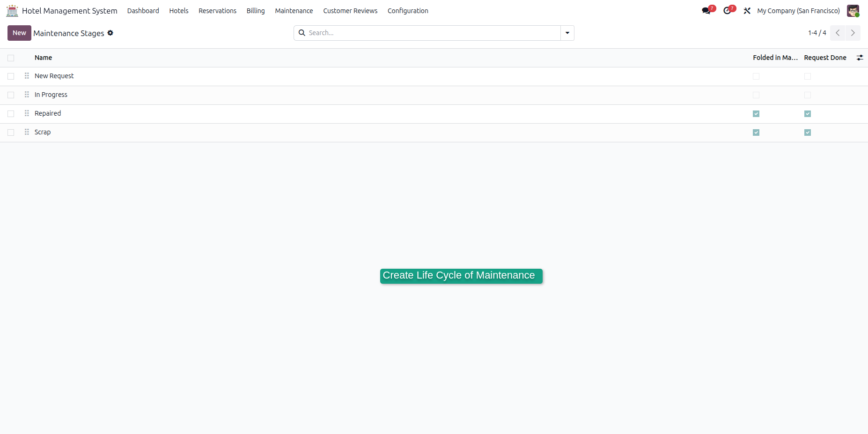The width and height of the screenshot is (868, 434).
Task: Click the drag handle for New Request
Action: [27, 76]
